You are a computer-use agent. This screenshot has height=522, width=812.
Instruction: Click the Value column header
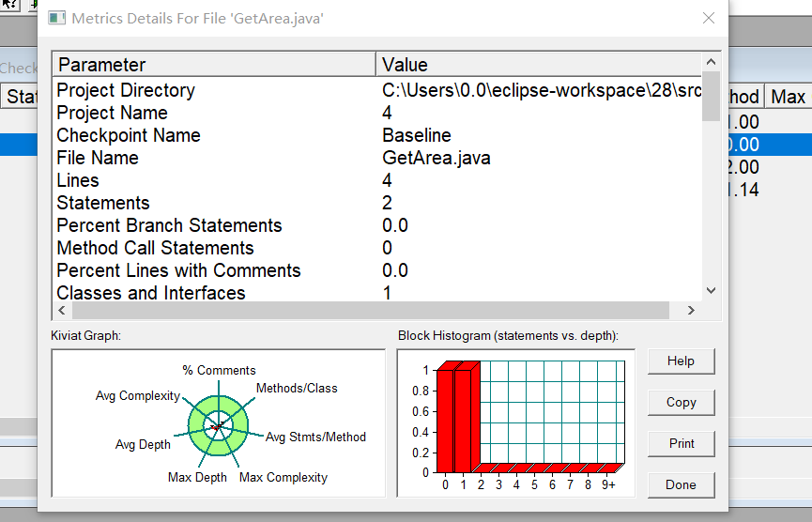[539, 65]
